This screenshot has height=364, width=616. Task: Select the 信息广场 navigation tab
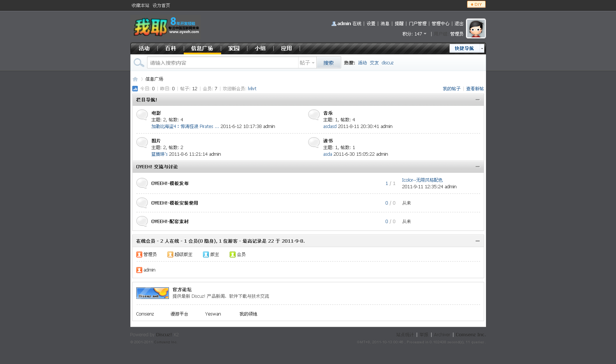click(x=202, y=48)
